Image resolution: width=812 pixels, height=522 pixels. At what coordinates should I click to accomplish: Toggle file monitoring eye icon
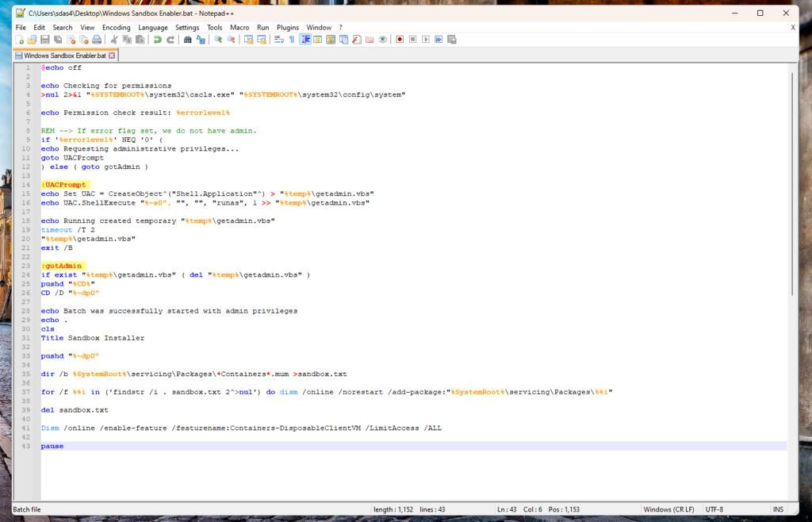[x=383, y=40]
